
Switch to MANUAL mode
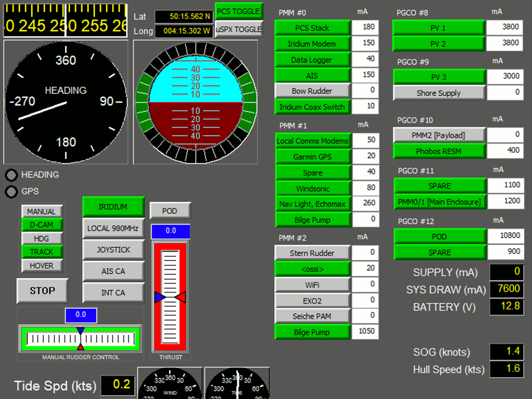[x=42, y=211]
